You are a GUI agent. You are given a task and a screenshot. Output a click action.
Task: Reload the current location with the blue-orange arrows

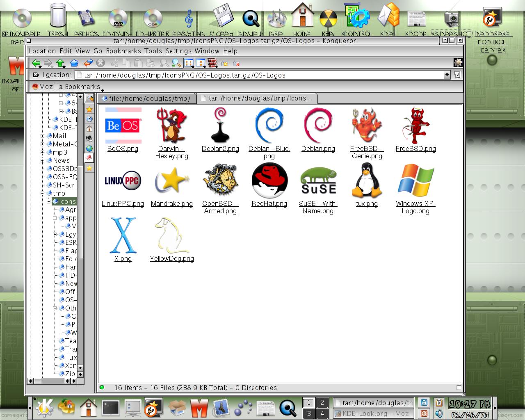click(88, 63)
